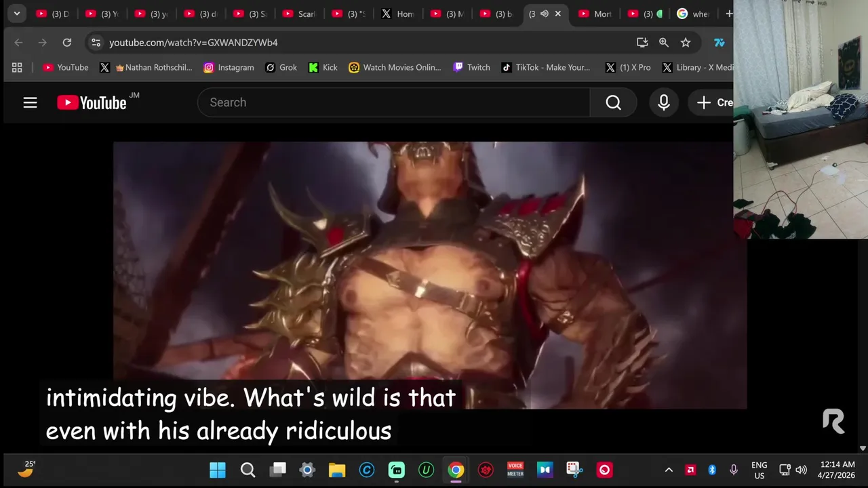
Task: Open Task View on the taskbar
Action: pyautogui.click(x=277, y=470)
